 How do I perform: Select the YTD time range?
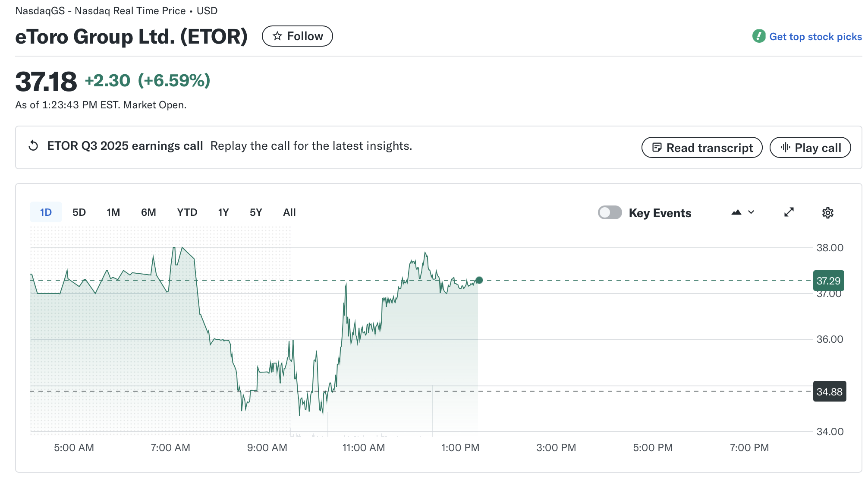point(187,212)
